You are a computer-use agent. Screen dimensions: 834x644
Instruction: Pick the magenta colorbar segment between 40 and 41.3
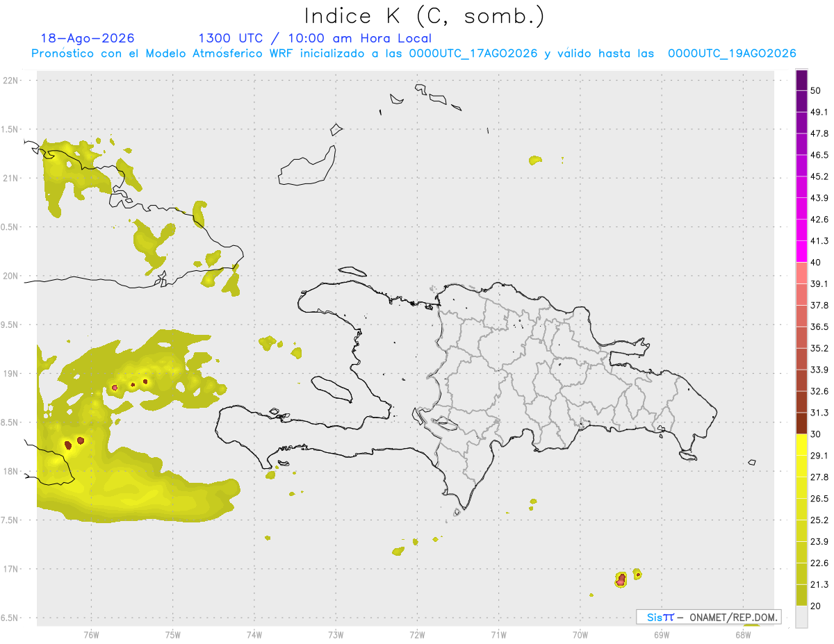(x=801, y=251)
